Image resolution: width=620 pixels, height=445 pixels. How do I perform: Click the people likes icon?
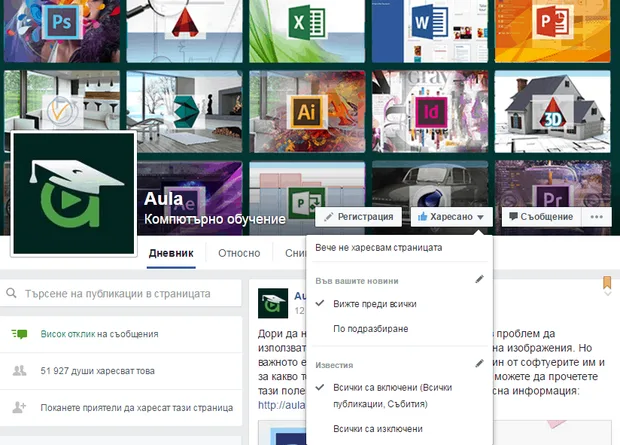19,371
